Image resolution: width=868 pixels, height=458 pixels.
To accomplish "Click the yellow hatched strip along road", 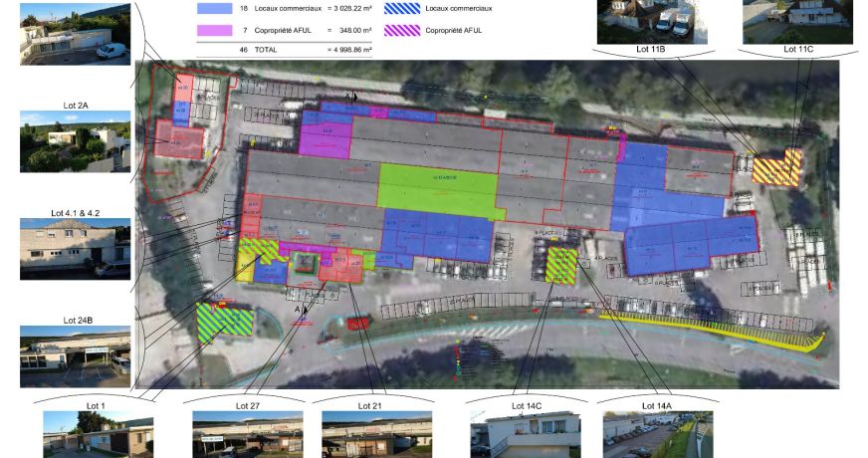I will point(714,332).
